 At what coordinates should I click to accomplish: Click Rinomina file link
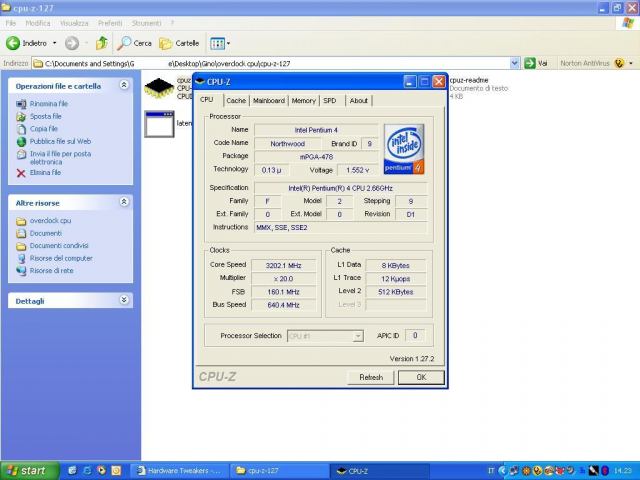point(49,104)
